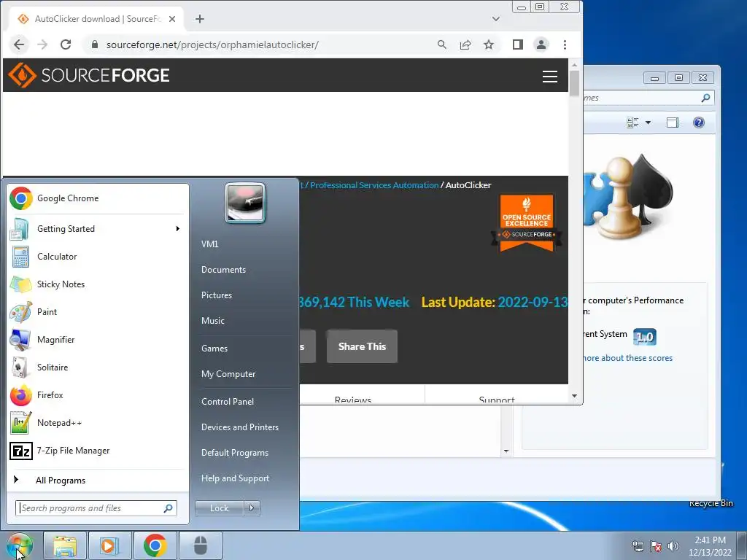The width and height of the screenshot is (747, 560).
Task: Open SourceForge hamburger menu
Action: pos(550,76)
